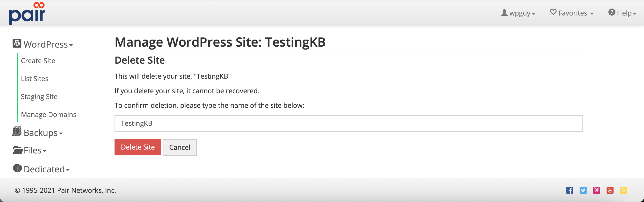The width and height of the screenshot is (644, 202).
Task: Open the YouTube social icon
Action: tap(610, 190)
